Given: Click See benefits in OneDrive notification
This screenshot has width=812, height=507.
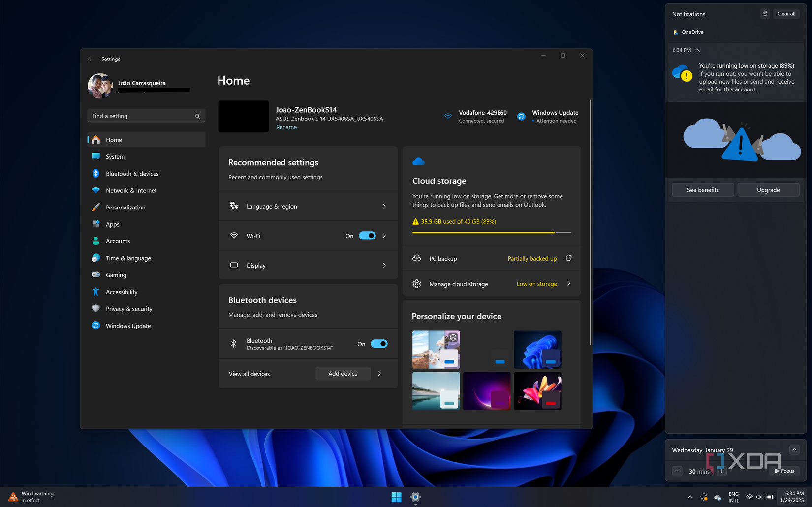Looking at the screenshot, I should click(703, 190).
